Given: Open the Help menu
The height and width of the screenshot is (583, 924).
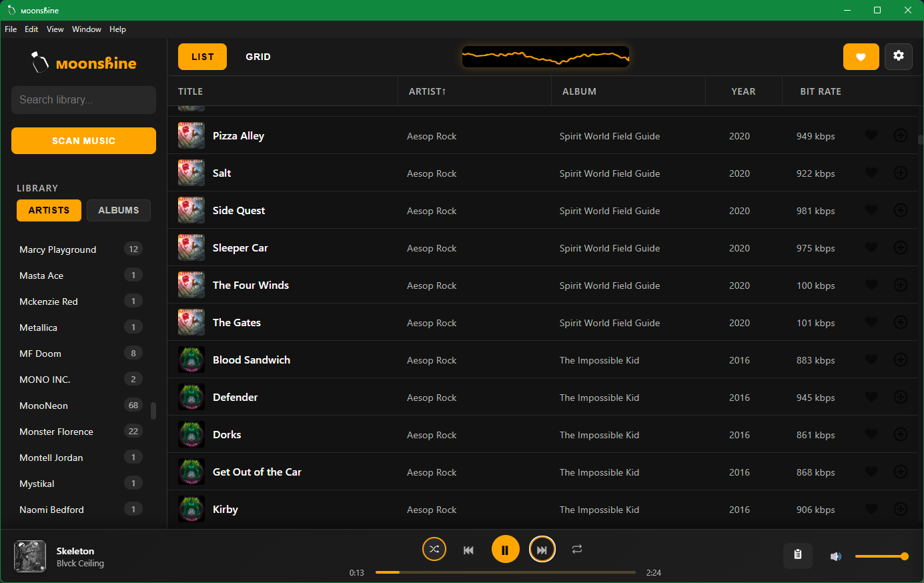Looking at the screenshot, I should click(117, 29).
